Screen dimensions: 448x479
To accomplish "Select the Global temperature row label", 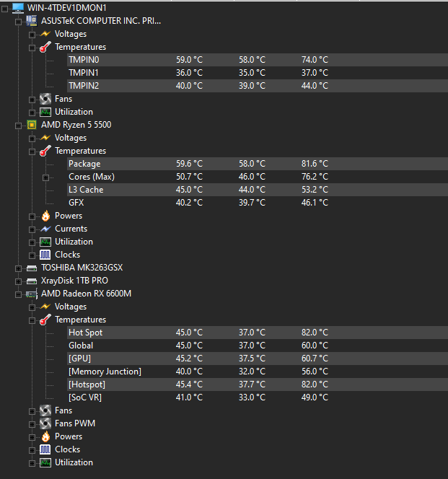I will tap(81, 346).
